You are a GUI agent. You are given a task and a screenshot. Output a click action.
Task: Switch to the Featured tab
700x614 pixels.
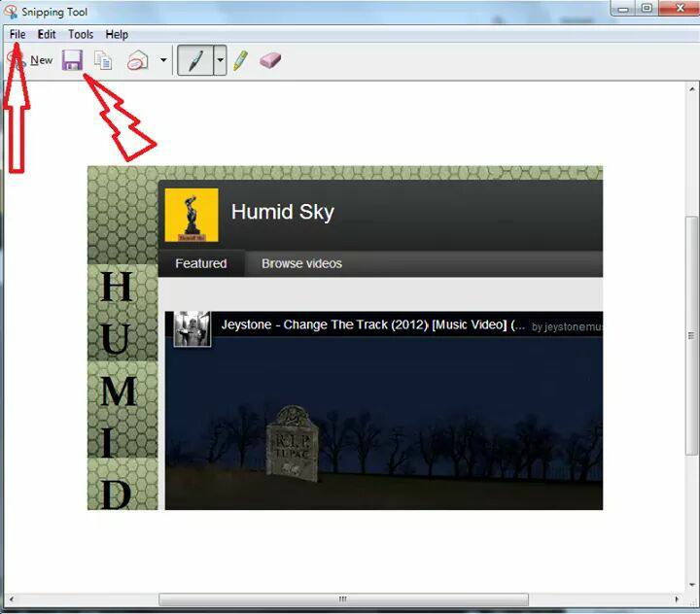pyautogui.click(x=200, y=263)
